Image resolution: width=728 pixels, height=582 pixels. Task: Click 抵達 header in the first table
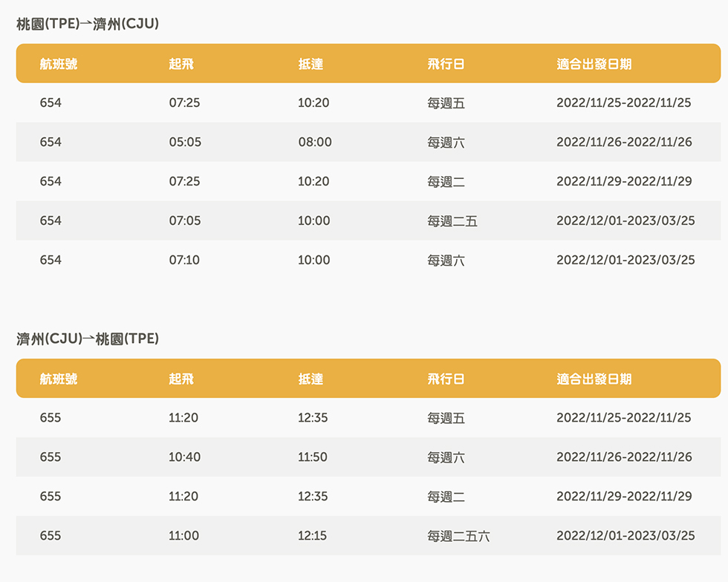coord(311,64)
